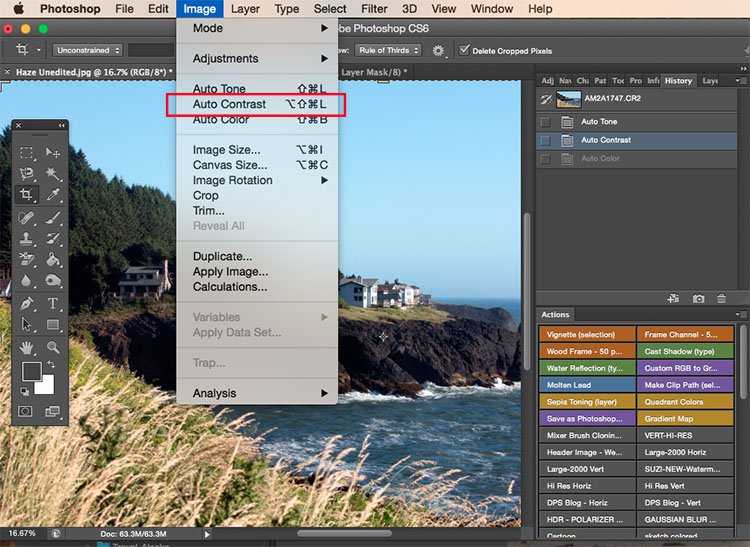This screenshot has width=750, height=547.
Task: Select the Clone Stamp tool
Action: [27, 238]
